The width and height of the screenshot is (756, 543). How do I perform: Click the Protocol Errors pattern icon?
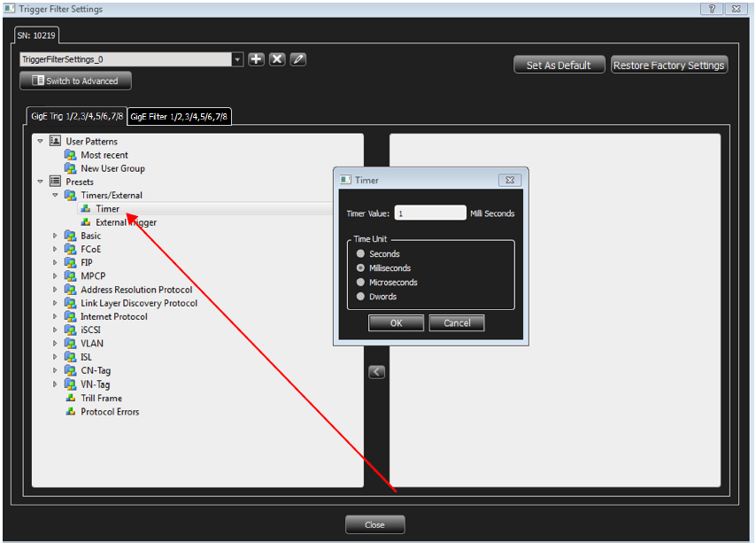pyautogui.click(x=71, y=412)
